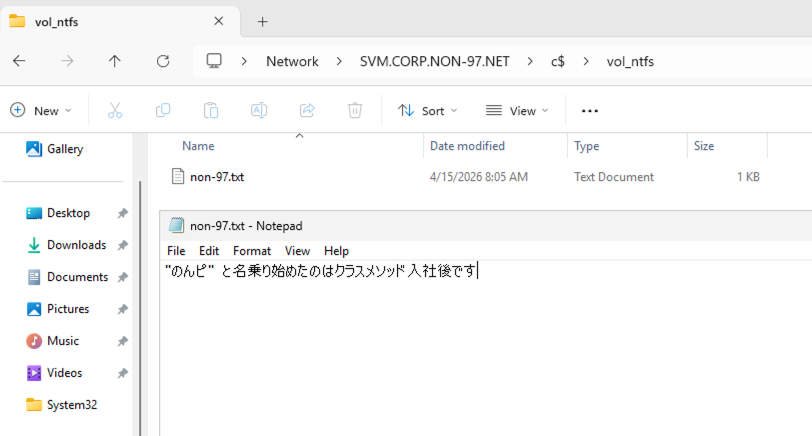Open Notepad Edit menu

coord(209,251)
